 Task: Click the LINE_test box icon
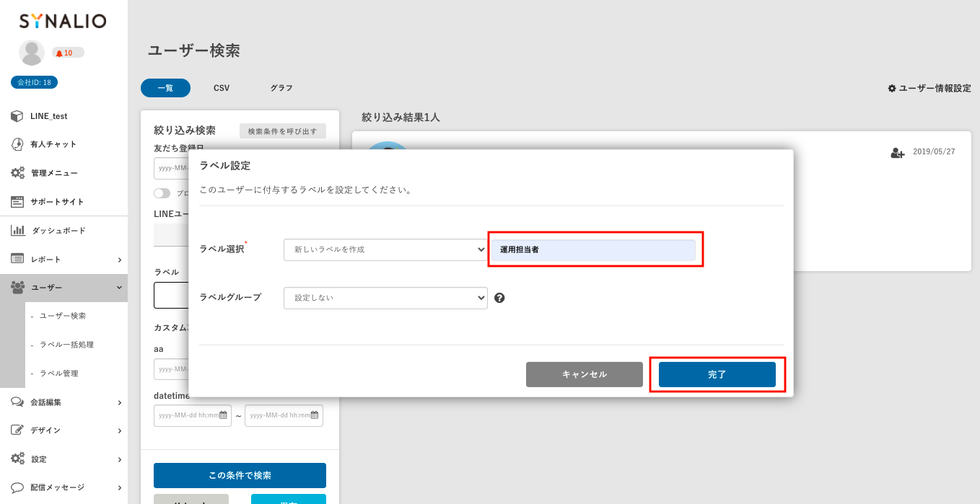click(x=17, y=116)
